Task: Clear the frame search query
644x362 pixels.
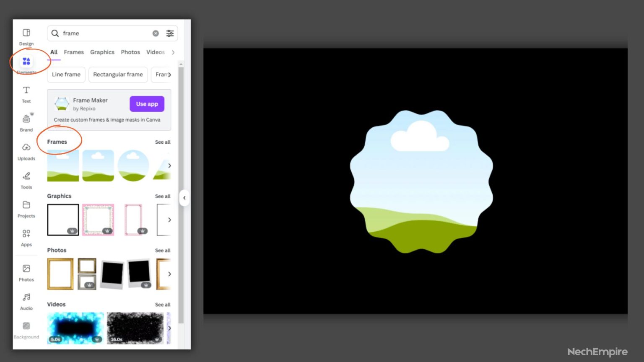Action: (x=156, y=33)
